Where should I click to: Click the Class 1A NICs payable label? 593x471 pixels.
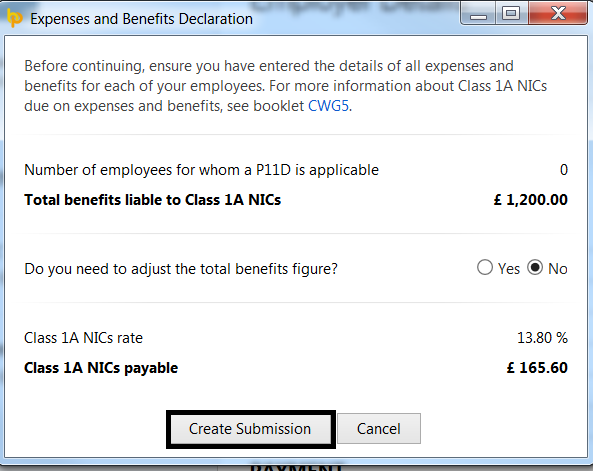point(101,368)
